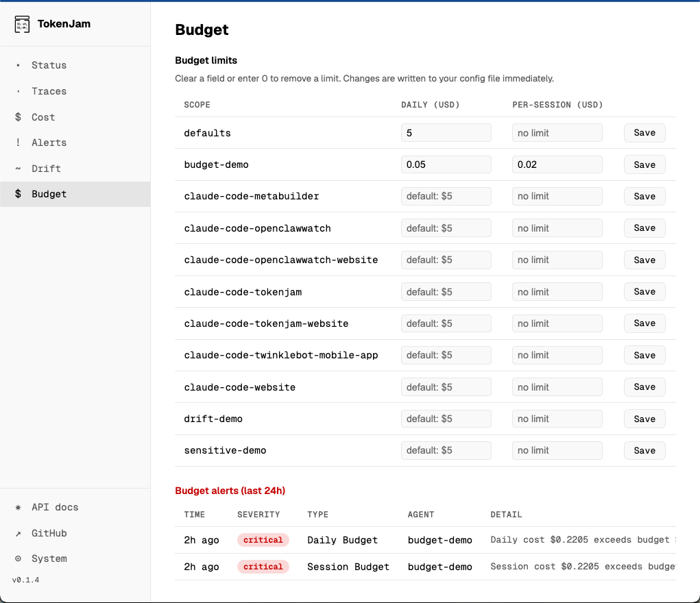This screenshot has height=603, width=700.
Task: Focus the budget-demo per-session field showing 0.02
Action: click(x=557, y=164)
